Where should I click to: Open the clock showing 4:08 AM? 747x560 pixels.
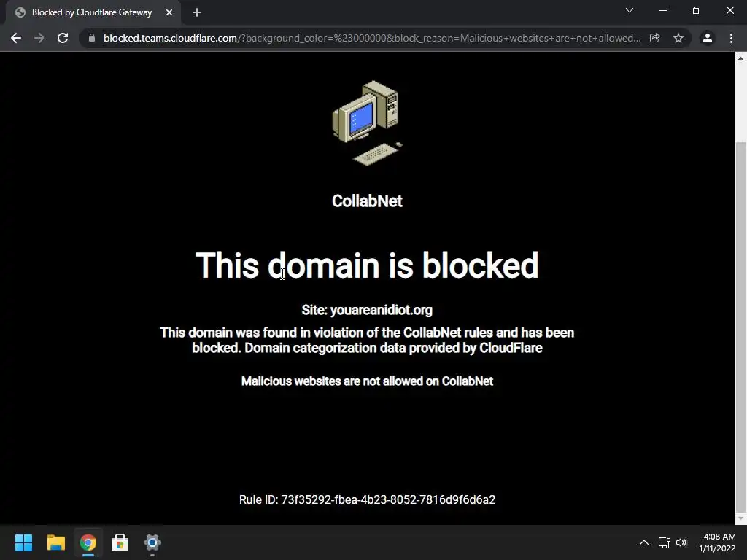tap(718, 542)
